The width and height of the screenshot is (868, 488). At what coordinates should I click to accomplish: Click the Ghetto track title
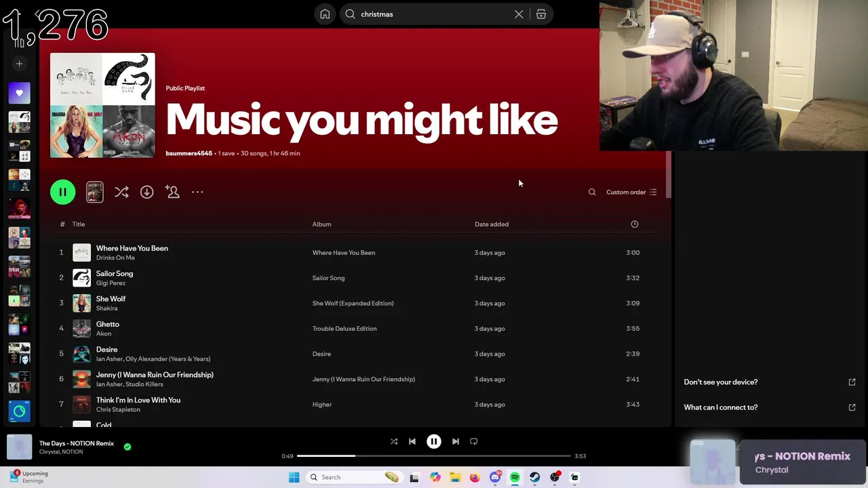pos(107,324)
